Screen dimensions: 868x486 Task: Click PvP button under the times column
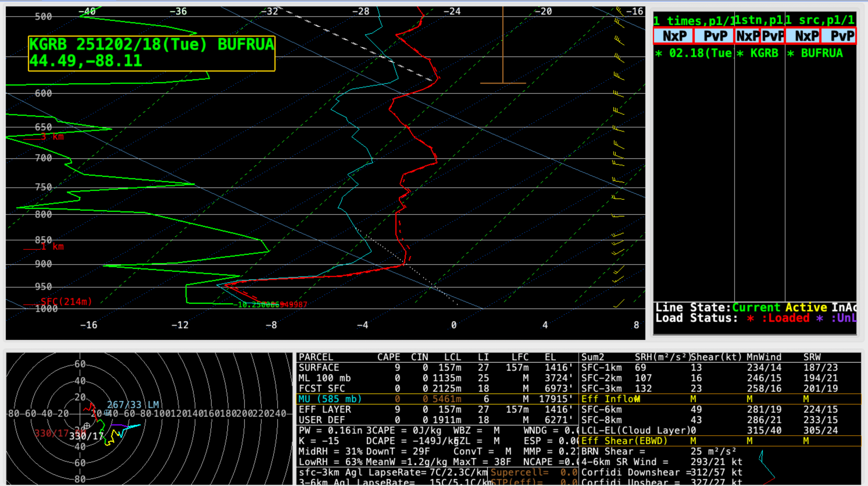[x=714, y=36]
